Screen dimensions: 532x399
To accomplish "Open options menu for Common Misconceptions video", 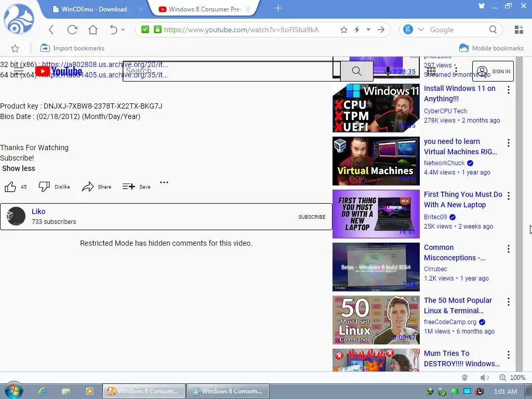I will (x=508, y=249).
